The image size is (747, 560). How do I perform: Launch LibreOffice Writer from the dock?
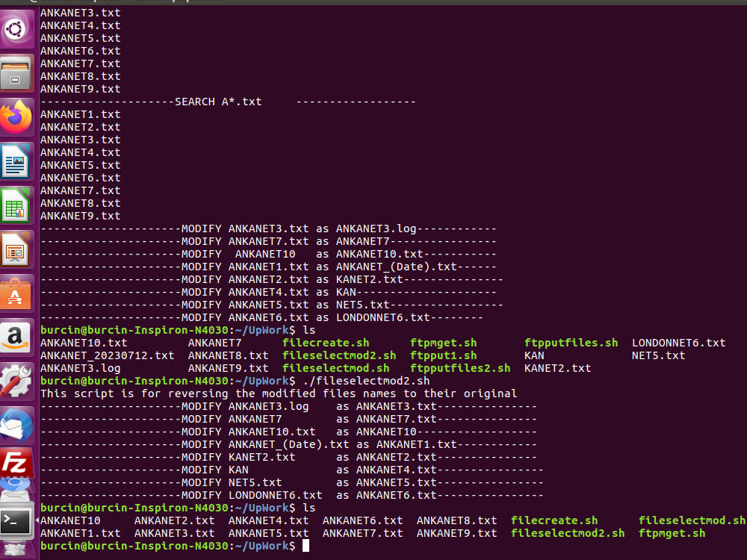[16, 161]
